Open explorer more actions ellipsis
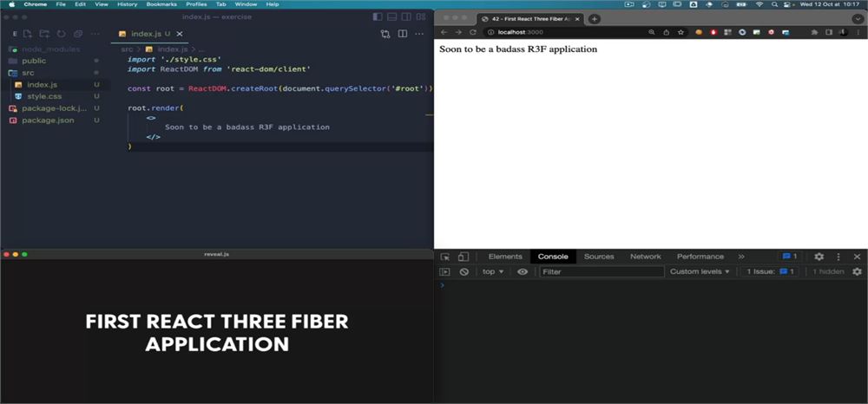 95,34
